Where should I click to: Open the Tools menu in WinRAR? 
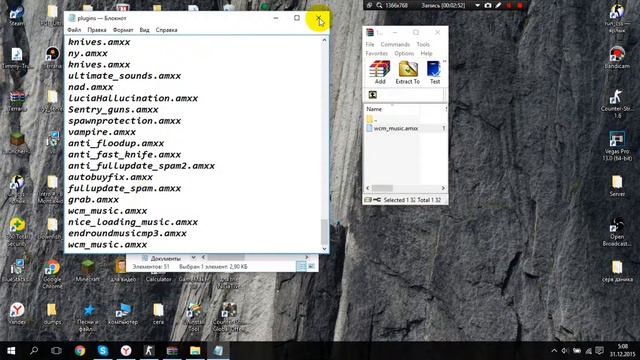(x=423, y=44)
